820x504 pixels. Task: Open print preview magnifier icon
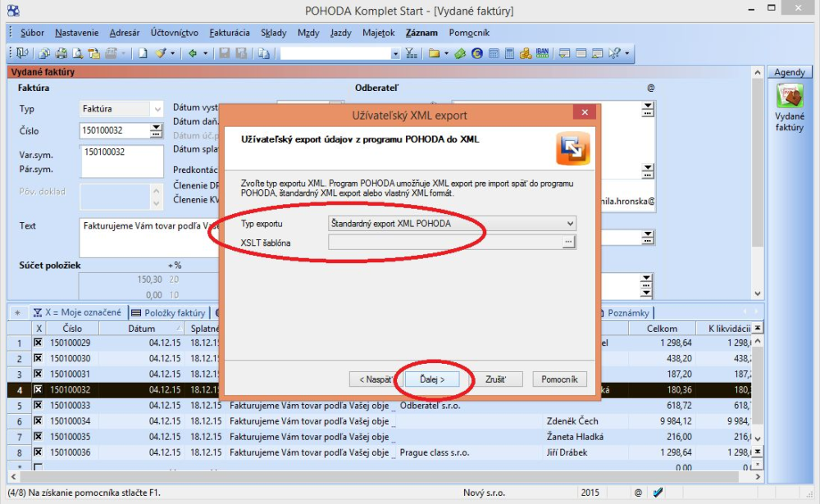[x=77, y=52]
